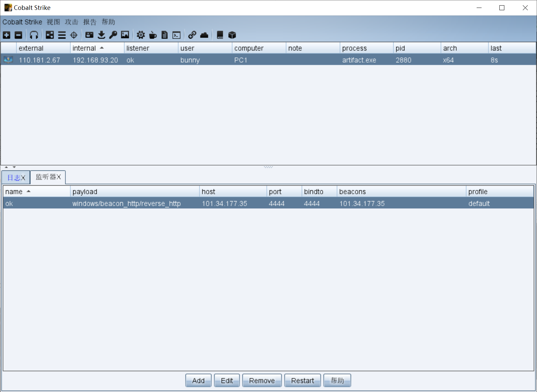Open the 攻击 menu
Image resolution: width=537 pixels, height=392 pixels.
(x=72, y=22)
